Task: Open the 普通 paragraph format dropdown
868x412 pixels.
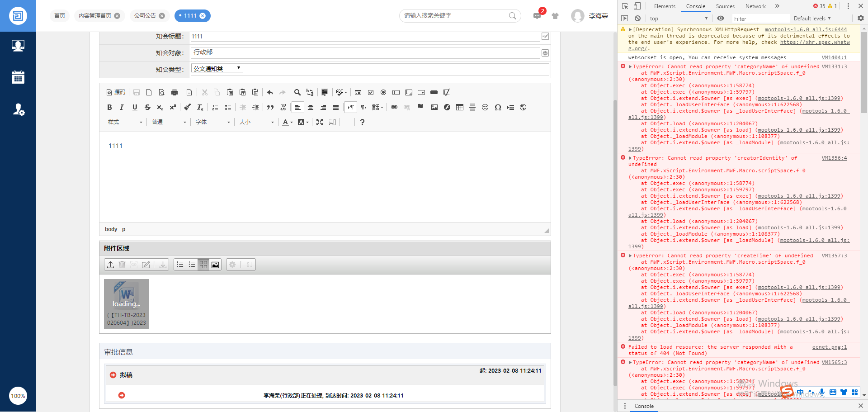Action: [169, 122]
